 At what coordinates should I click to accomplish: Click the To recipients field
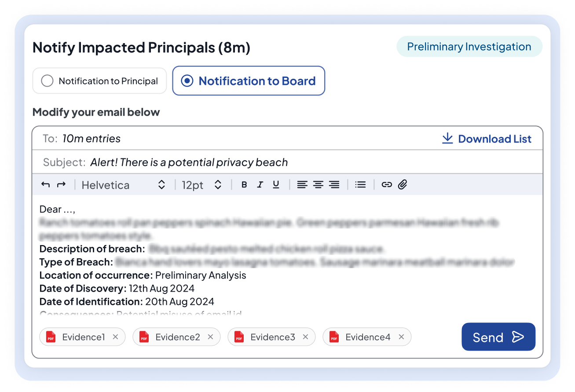pos(288,139)
